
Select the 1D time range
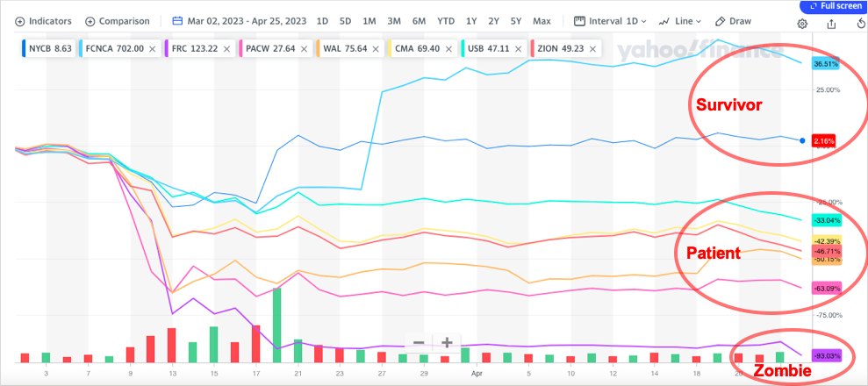coord(322,22)
